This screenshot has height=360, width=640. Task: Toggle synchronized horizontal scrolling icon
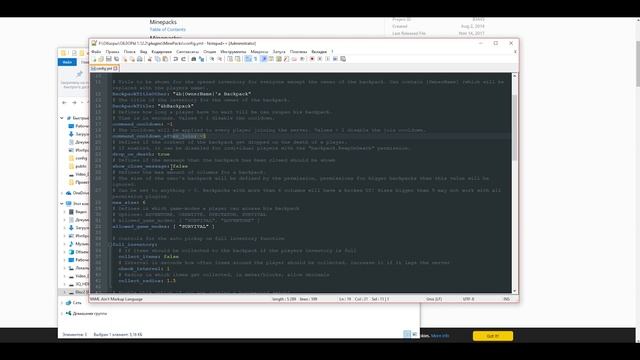click(x=238, y=59)
